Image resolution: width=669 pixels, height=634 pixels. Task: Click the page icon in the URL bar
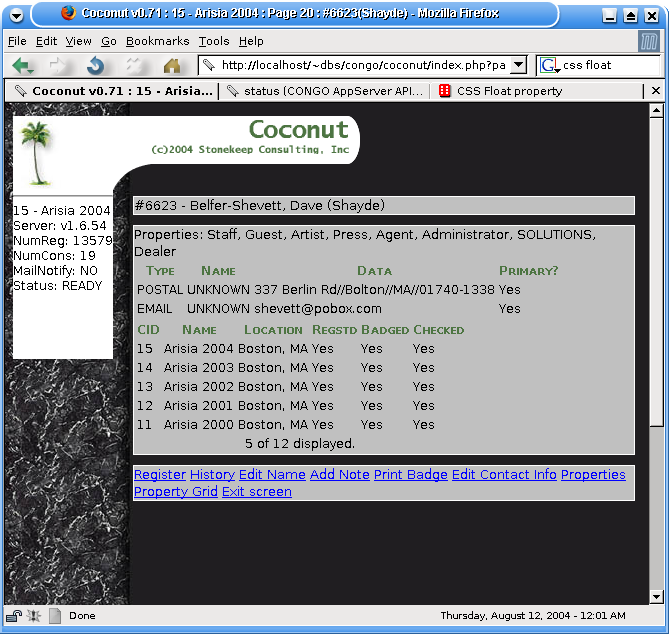tap(209, 65)
